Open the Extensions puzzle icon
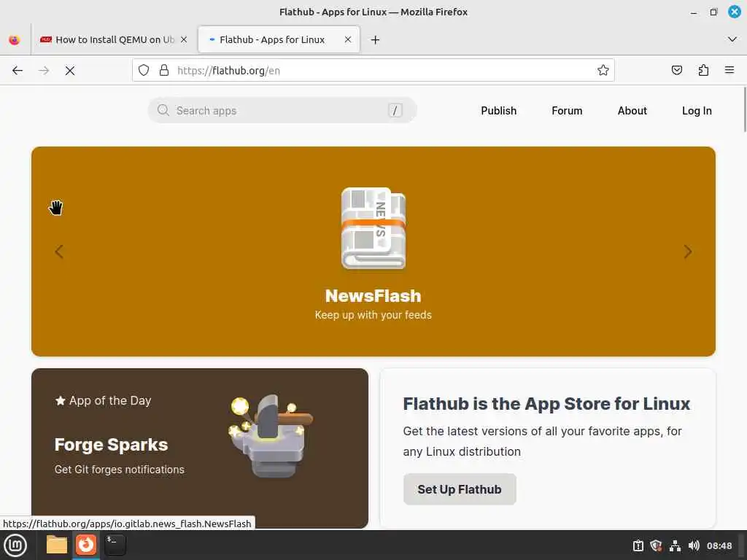Image resolution: width=747 pixels, height=560 pixels. (703, 71)
